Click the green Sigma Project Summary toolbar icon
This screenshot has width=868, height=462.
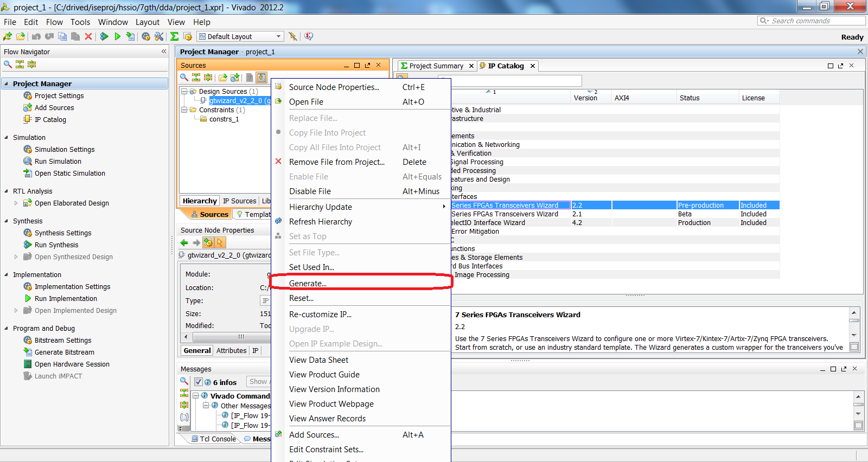(174, 36)
